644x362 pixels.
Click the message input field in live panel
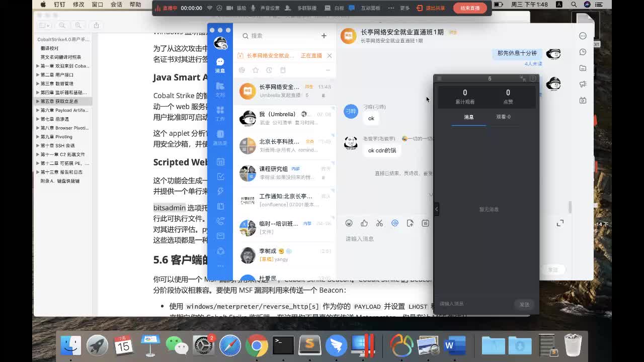(475, 304)
